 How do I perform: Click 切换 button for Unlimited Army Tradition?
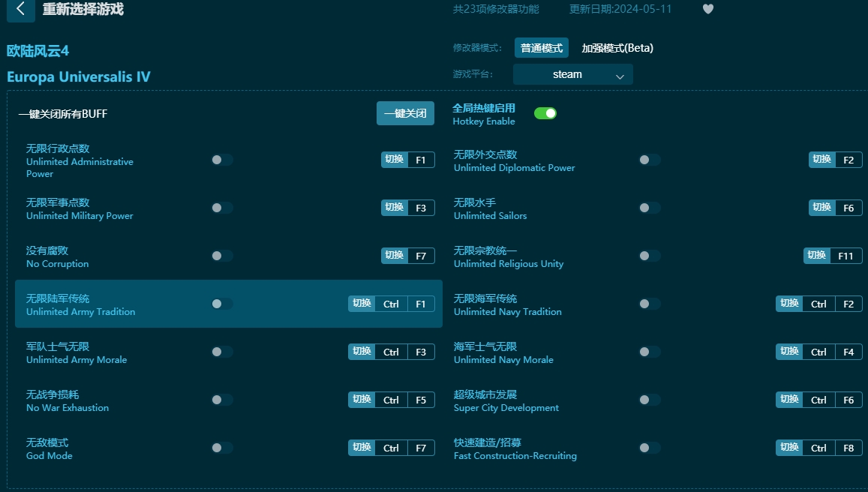tap(362, 304)
